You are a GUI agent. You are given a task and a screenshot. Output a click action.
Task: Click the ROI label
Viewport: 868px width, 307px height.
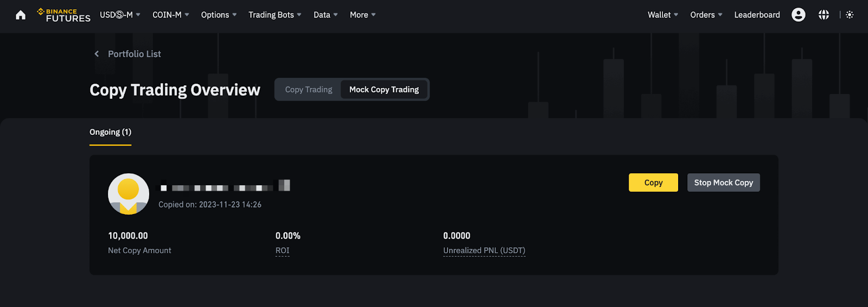pyautogui.click(x=283, y=250)
